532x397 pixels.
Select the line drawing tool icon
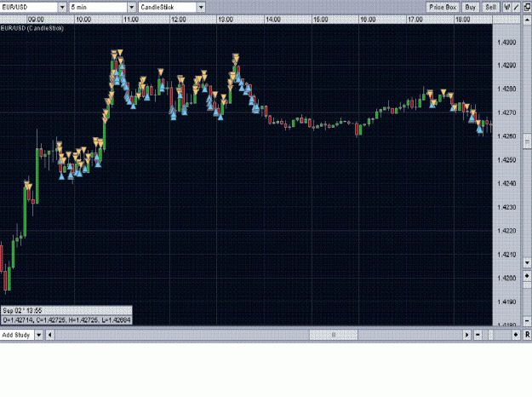(516, 7)
